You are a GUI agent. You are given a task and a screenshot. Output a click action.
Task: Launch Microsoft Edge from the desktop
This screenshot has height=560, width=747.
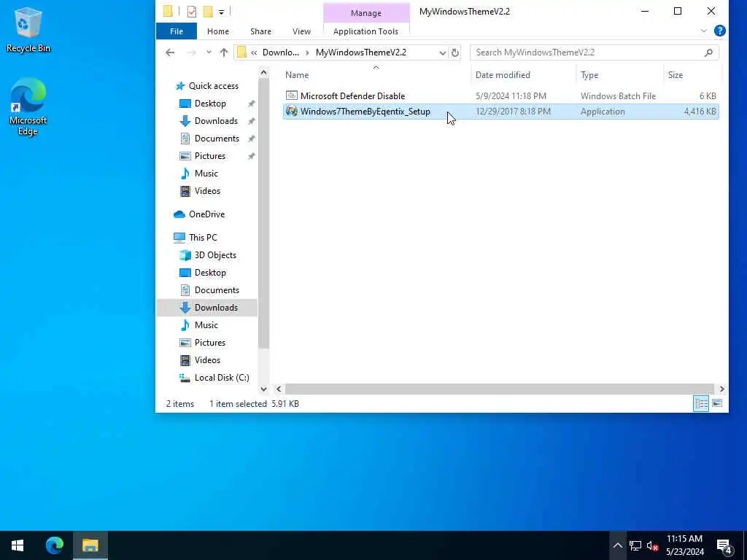28,106
